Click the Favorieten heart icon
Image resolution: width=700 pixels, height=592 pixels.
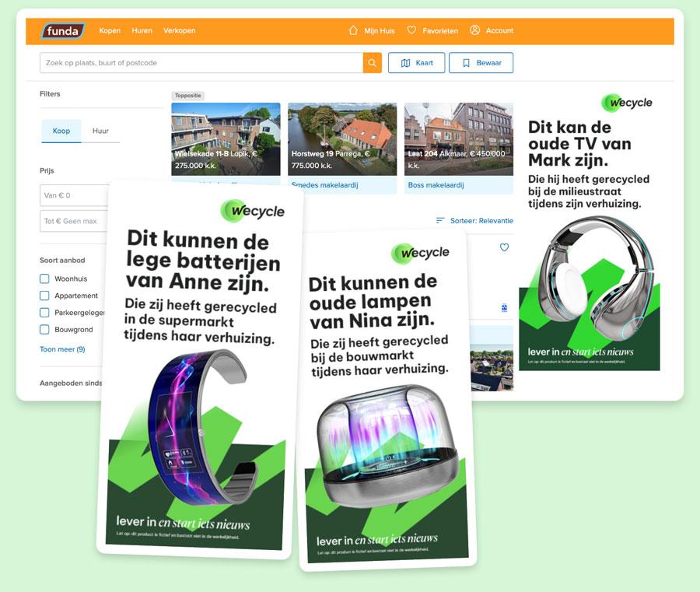coord(411,30)
